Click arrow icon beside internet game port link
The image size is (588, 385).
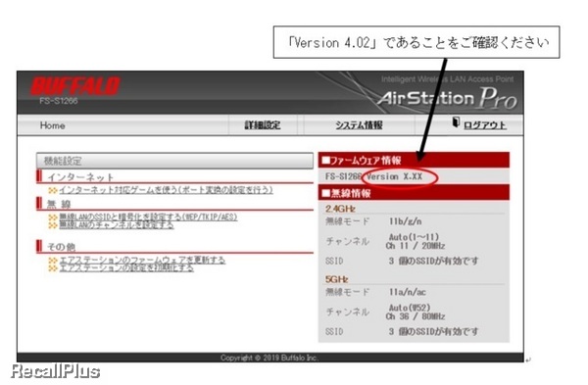click(53, 190)
